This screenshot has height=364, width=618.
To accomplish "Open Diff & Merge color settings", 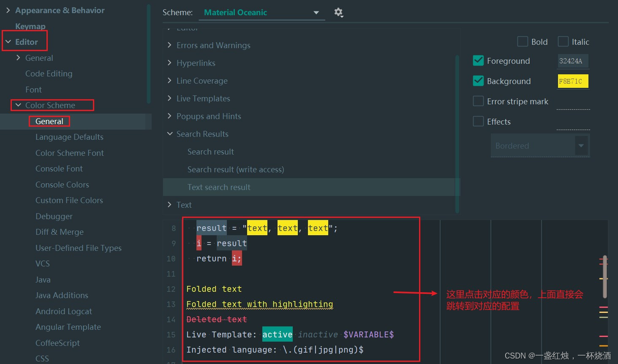I will tap(60, 232).
